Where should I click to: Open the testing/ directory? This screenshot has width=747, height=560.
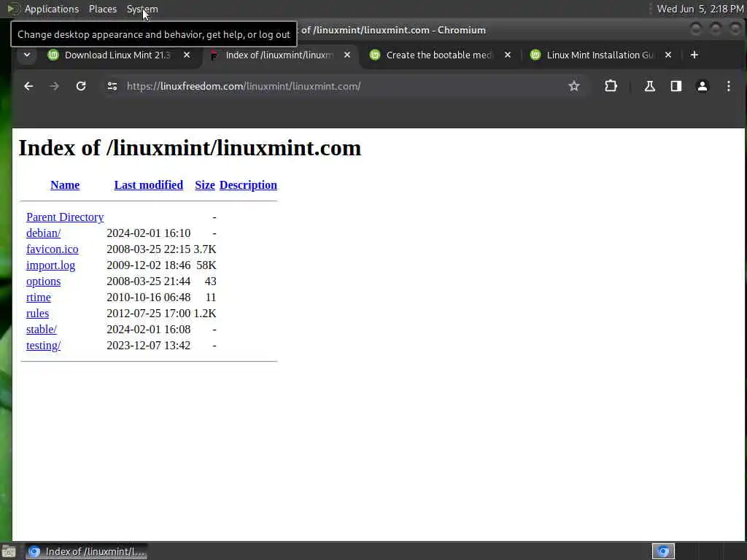coord(43,346)
